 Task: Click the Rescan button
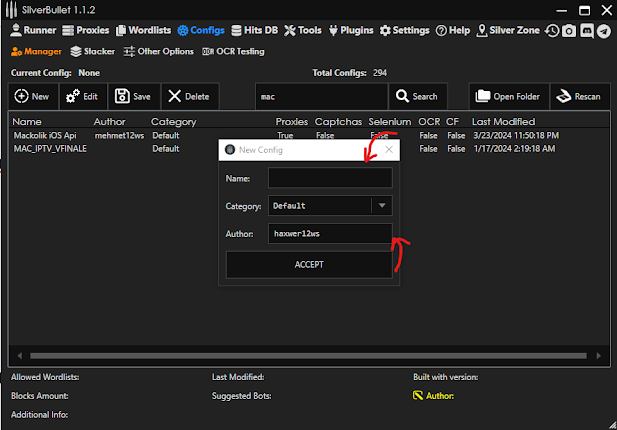[x=580, y=96]
